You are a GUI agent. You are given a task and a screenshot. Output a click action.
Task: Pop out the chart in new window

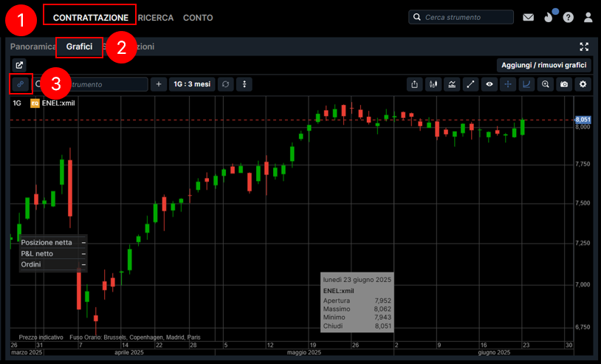click(19, 65)
